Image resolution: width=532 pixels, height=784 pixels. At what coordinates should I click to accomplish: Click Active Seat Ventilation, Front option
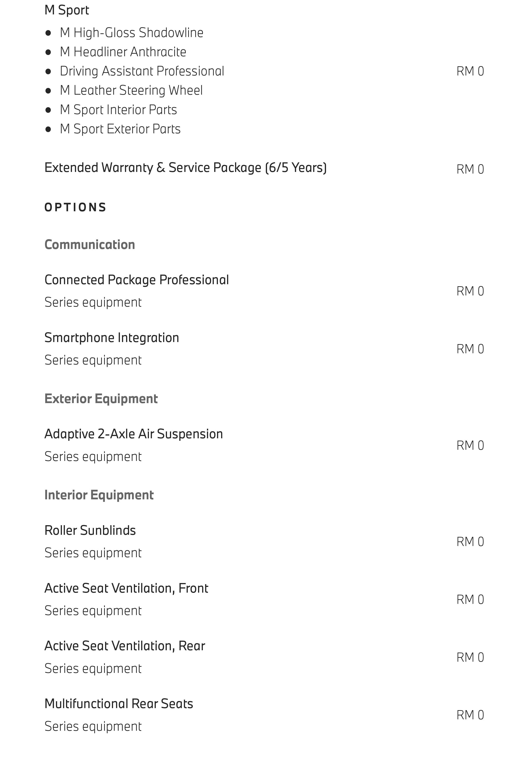pyautogui.click(x=126, y=588)
